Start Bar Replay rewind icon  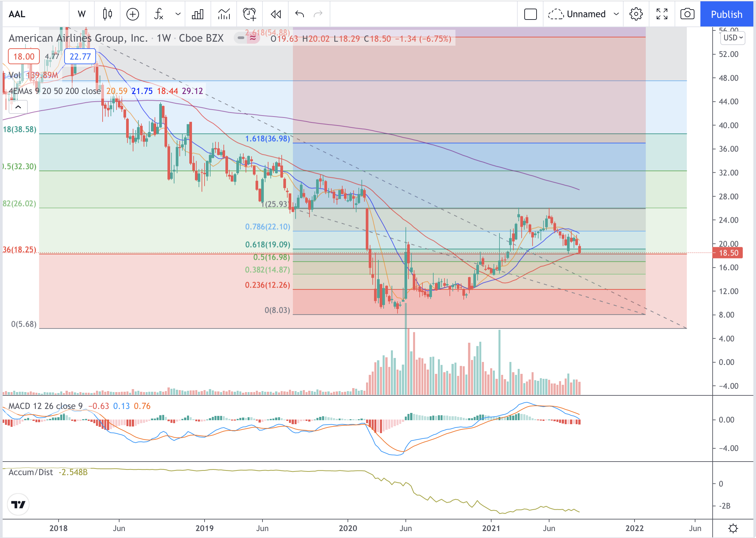(276, 14)
